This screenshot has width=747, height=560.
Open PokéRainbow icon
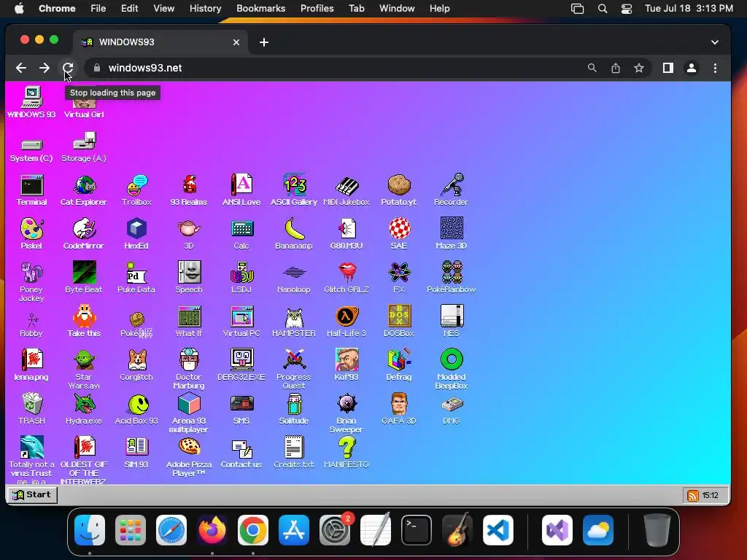(451, 278)
